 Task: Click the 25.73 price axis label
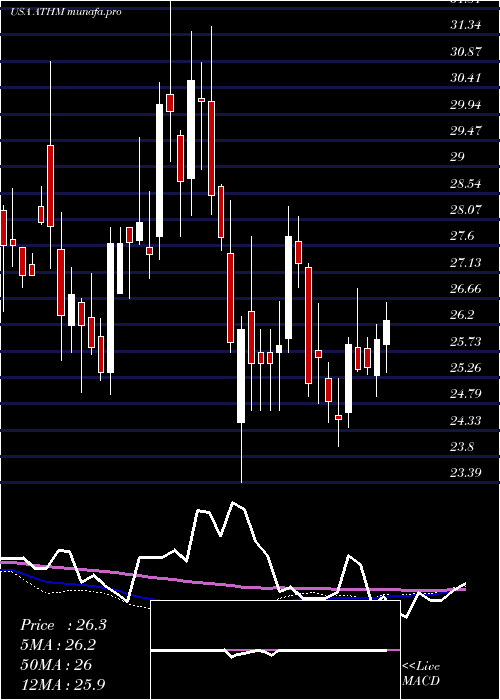[x=466, y=342]
